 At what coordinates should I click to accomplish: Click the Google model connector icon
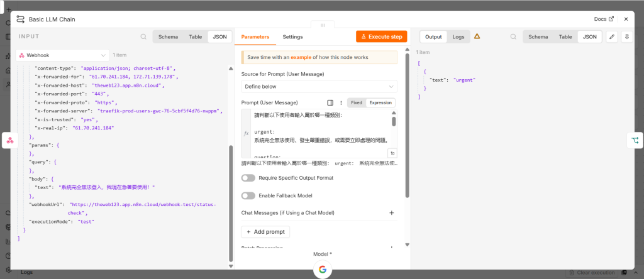coord(323,270)
